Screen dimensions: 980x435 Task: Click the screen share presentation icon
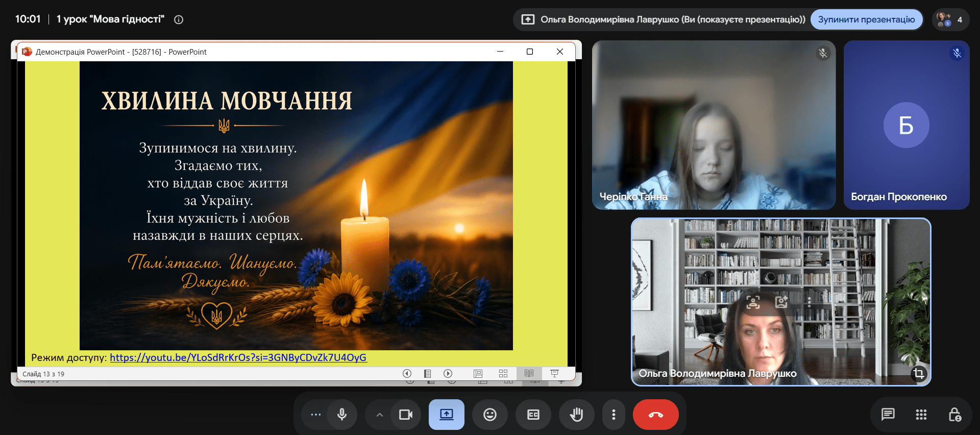click(447, 415)
